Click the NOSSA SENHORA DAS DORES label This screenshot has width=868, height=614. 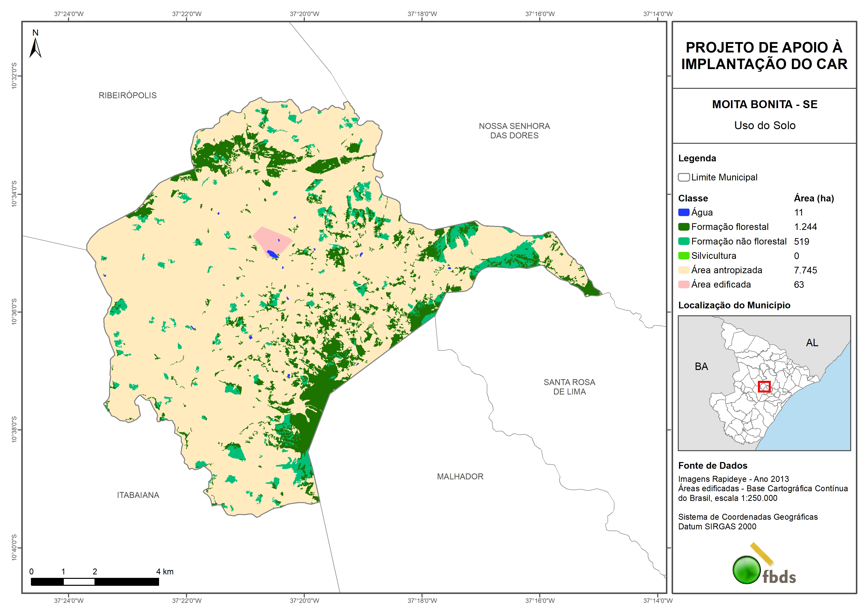[514, 130]
